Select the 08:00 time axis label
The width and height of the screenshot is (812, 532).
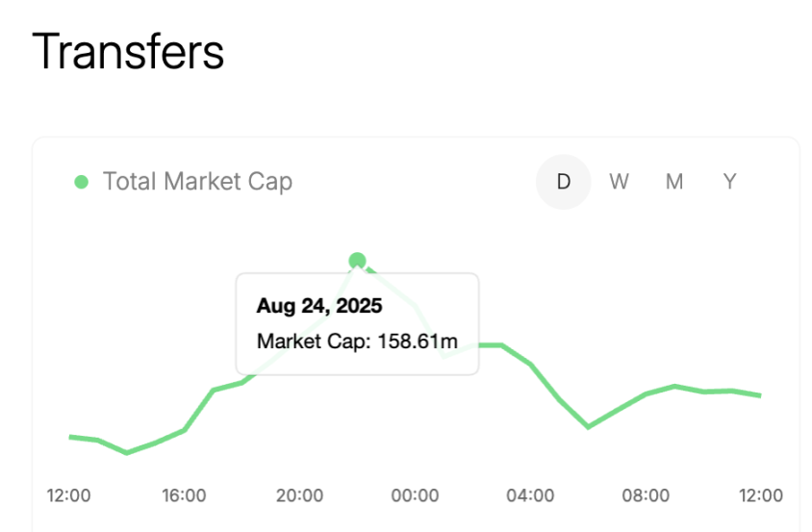(x=646, y=495)
